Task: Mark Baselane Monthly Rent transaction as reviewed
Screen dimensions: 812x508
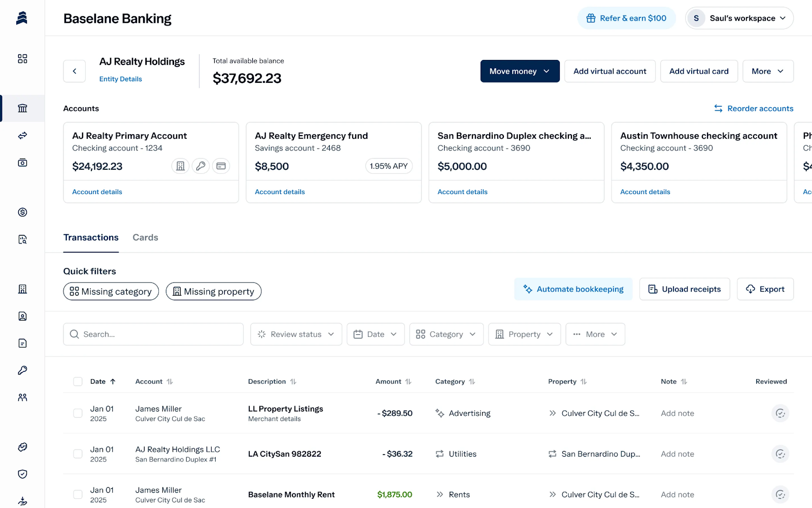Action: (780, 495)
